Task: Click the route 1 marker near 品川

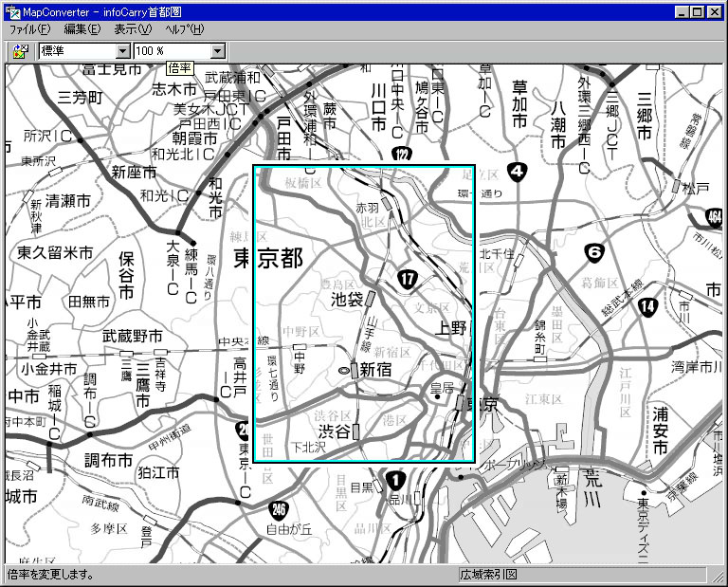Action: click(395, 480)
